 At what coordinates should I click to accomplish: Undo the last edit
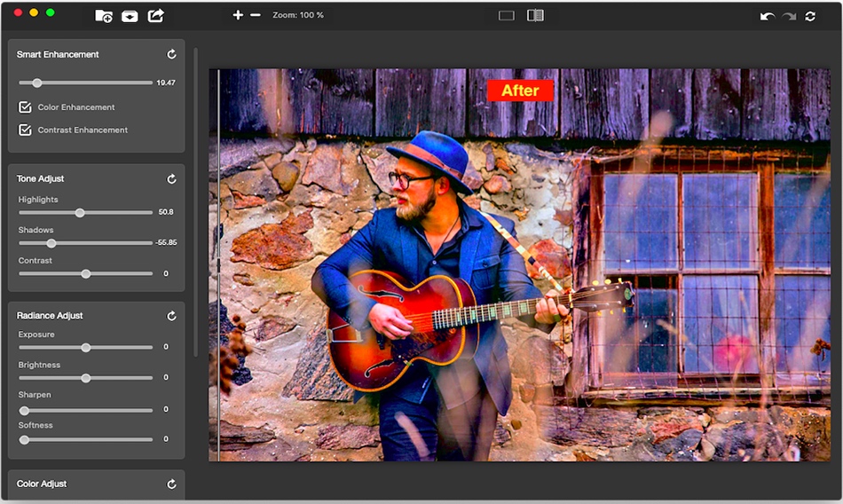tap(768, 16)
